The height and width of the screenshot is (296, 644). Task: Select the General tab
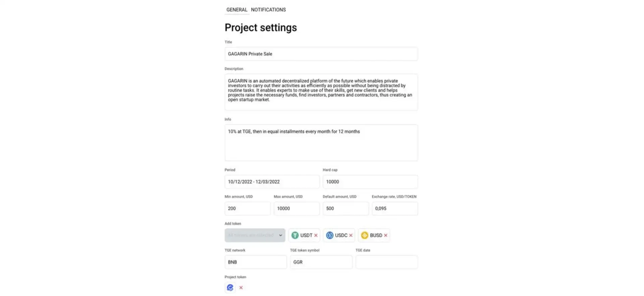(236, 10)
